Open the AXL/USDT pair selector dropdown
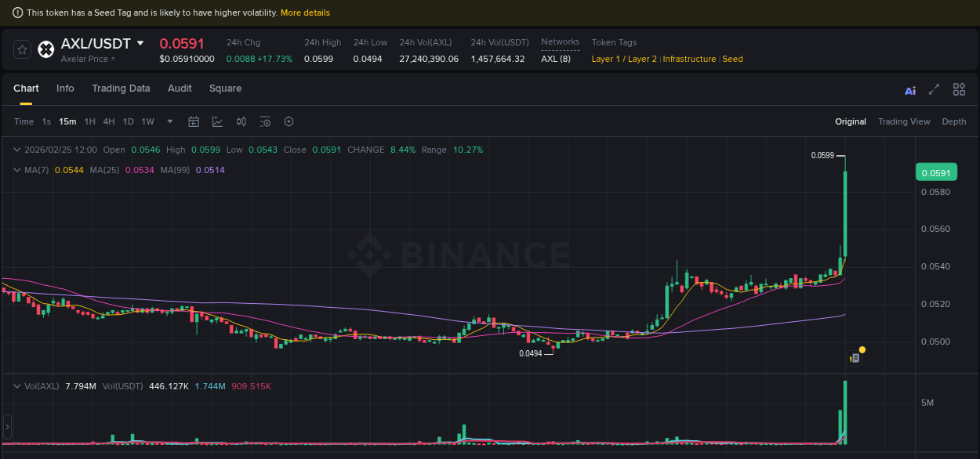This screenshot has height=459, width=980. point(140,43)
